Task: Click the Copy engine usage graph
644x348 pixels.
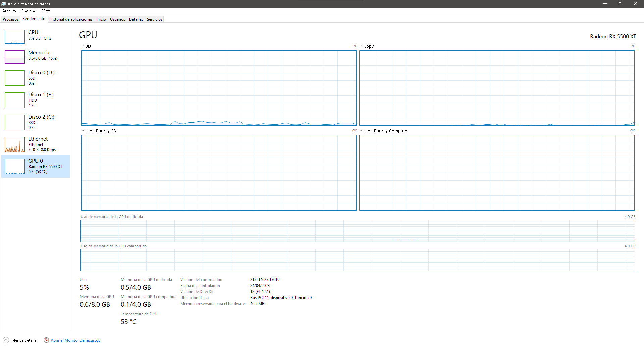Action: 497,88
